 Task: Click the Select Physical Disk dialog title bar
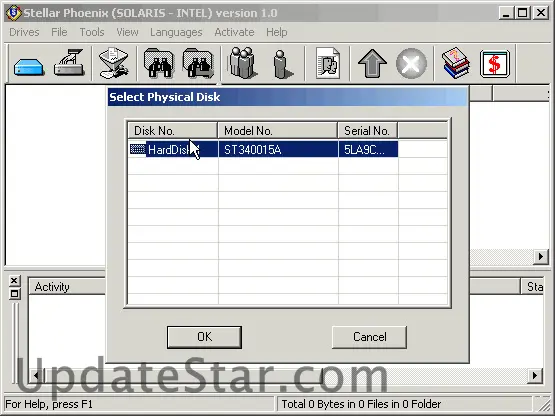(x=288, y=97)
